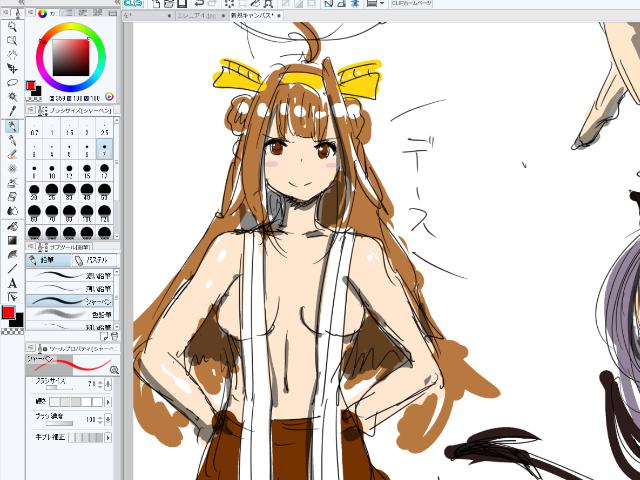This screenshot has height=480, width=640.
Task: Open the CLIP STUDIO launcher icon
Action: [x=133, y=4]
